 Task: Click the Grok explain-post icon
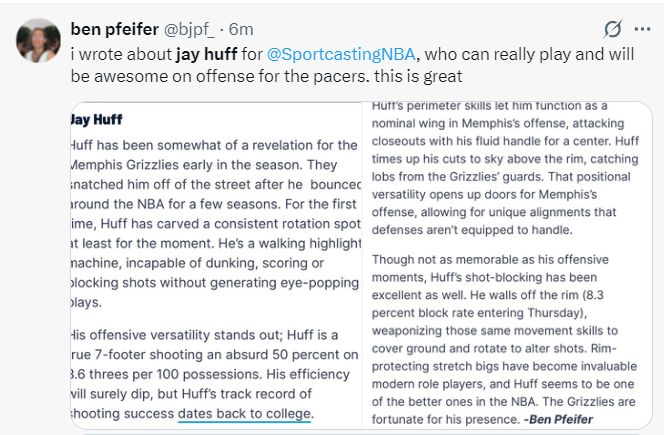pos(613,29)
